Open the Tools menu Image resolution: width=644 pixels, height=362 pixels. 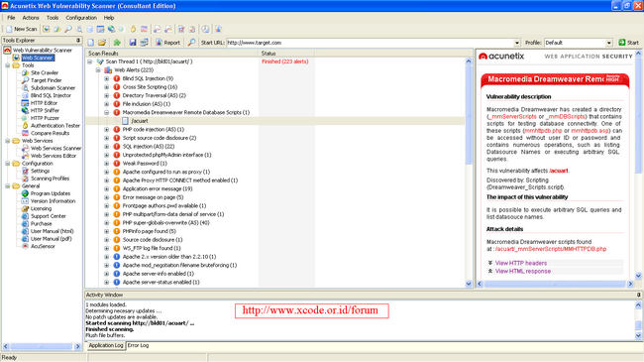[x=53, y=18]
